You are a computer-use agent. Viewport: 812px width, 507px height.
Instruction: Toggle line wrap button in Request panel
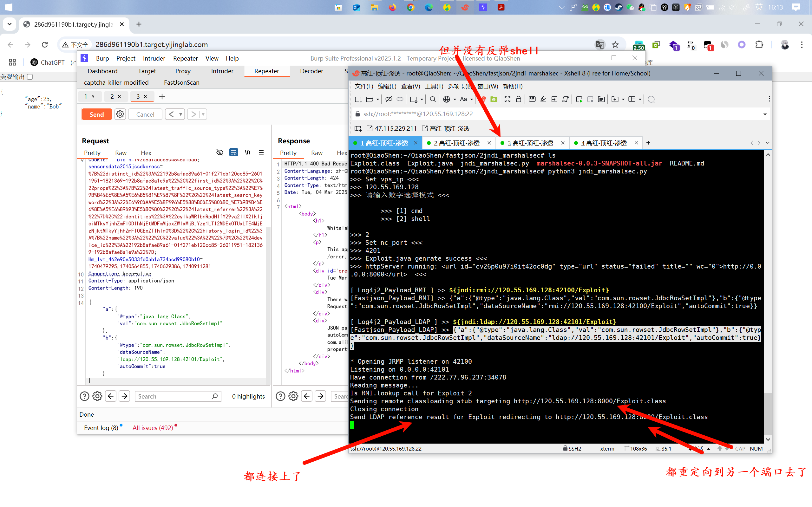(x=233, y=153)
